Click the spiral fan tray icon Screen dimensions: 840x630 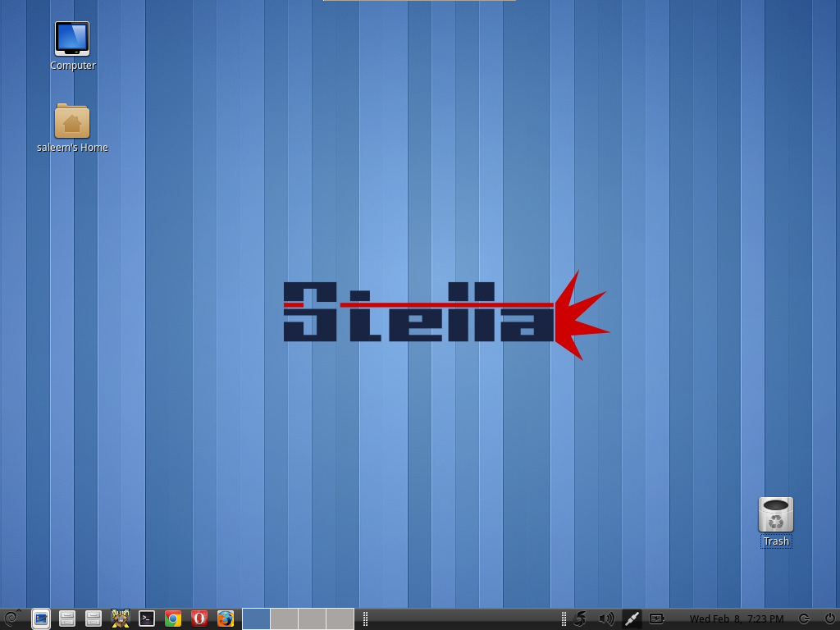pyautogui.click(x=580, y=619)
